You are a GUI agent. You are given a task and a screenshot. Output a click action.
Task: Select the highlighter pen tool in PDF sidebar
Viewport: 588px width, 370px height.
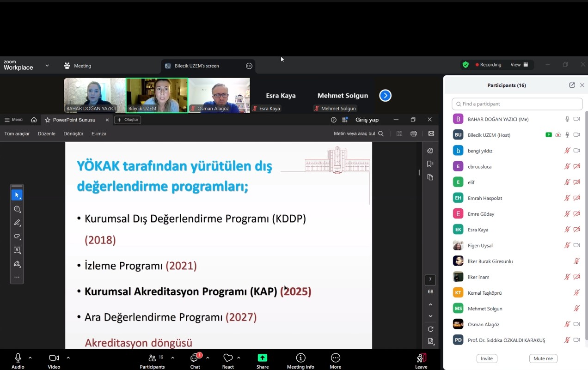(17, 223)
